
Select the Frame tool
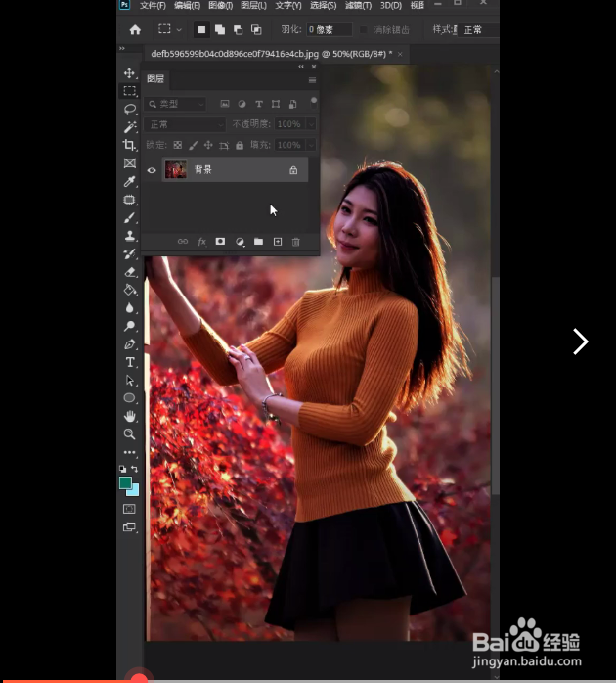pos(129,162)
